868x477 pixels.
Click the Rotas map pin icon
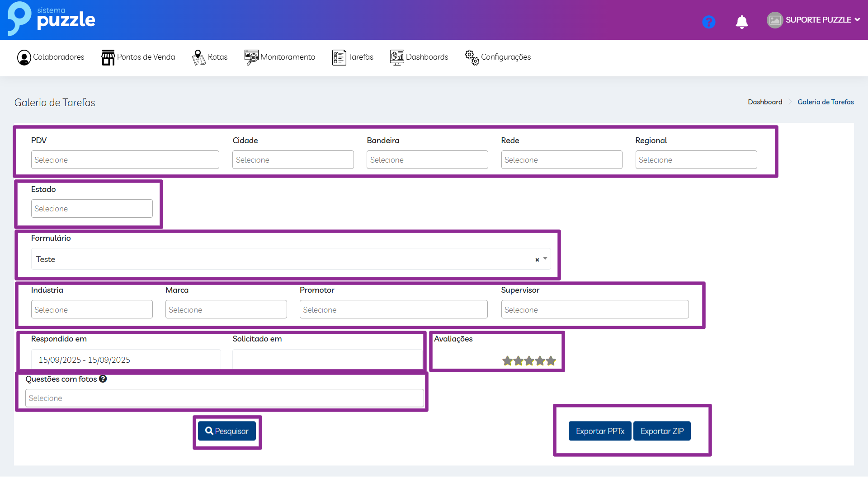[198, 57]
